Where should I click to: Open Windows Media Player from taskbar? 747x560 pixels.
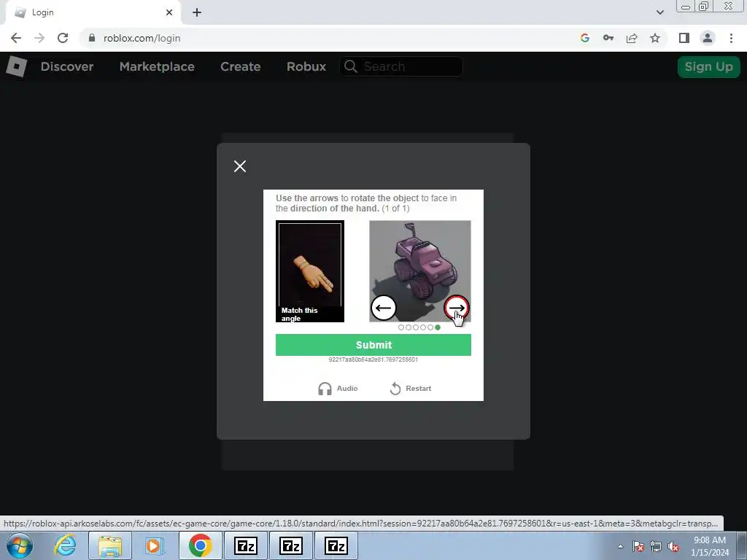click(154, 545)
